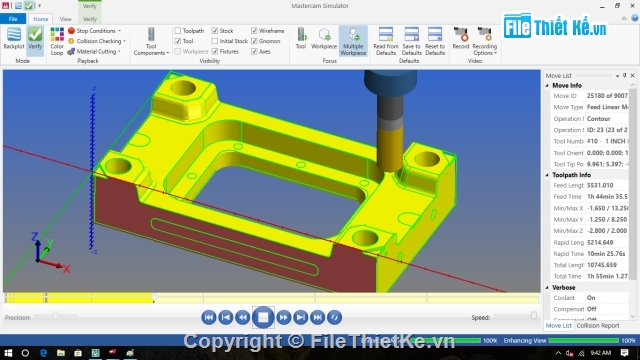
Task: Click Move ID value 25180
Action: click(607, 96)
